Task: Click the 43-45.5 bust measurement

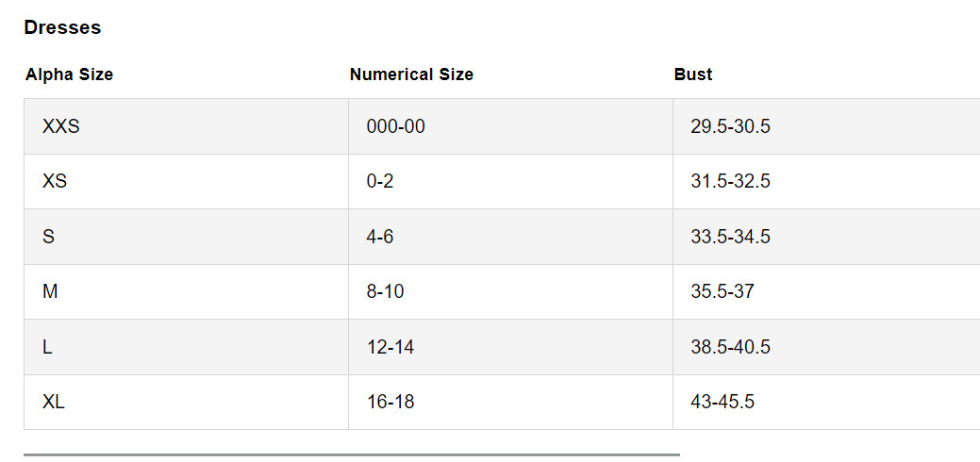Action: click(722, 402)
